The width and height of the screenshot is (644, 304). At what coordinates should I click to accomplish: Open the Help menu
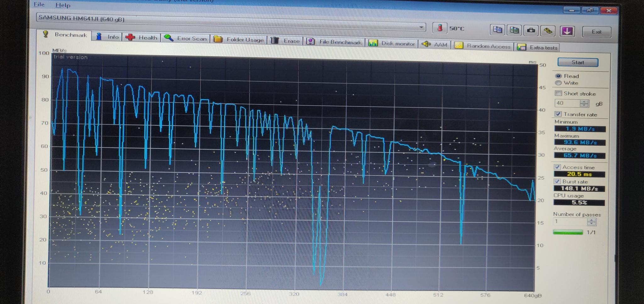[x=63, y=5]
